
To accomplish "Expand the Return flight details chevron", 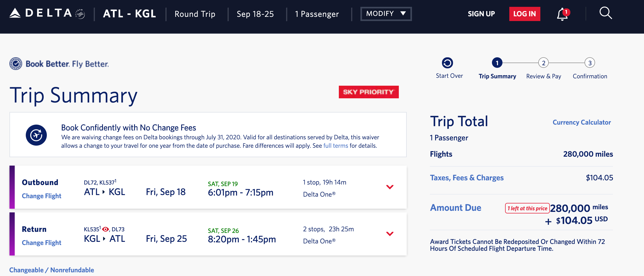I will [x=390, y=234].
